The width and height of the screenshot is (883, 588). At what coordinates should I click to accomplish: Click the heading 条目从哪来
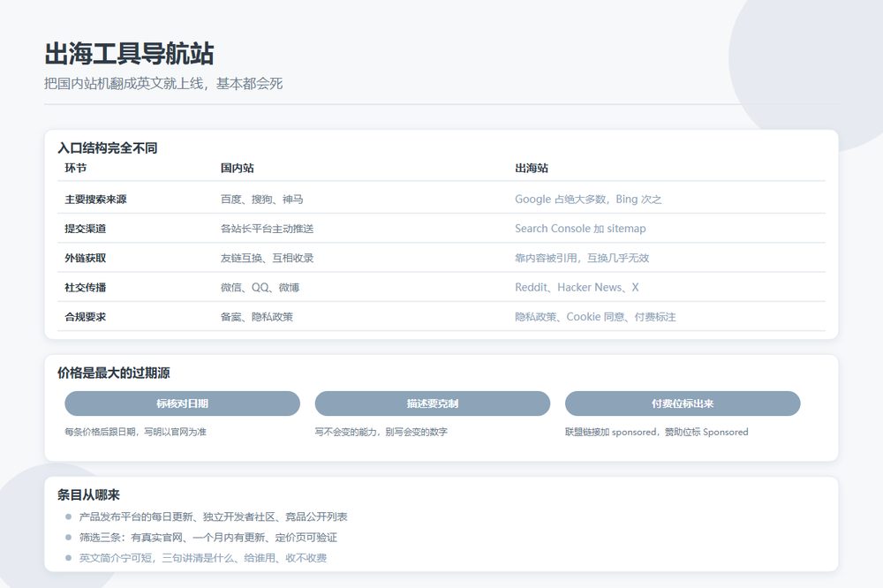[88, 495]
